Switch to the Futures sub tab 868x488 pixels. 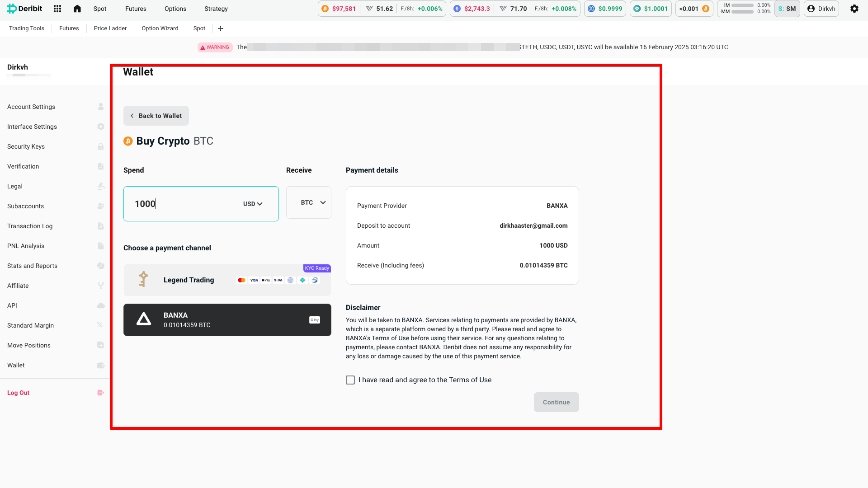tap(69, 28)
